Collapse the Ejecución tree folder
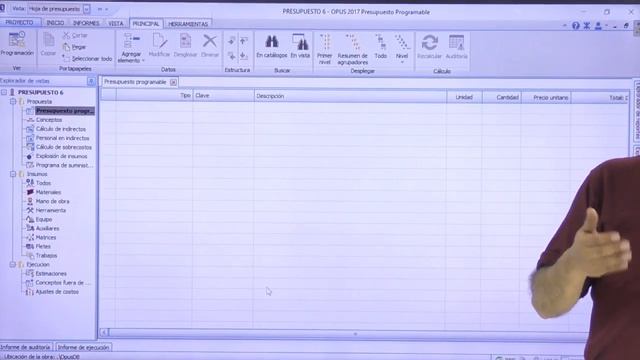Screen dimensions: 640x360 (13, 264)
